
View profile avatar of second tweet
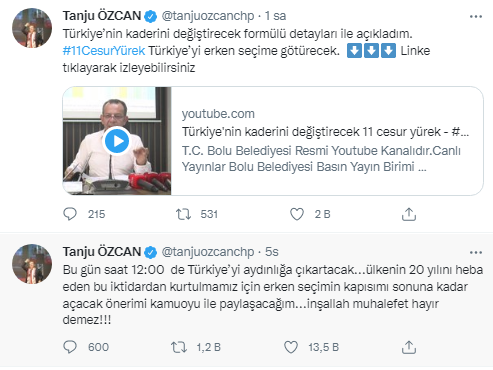pos(32,264)
